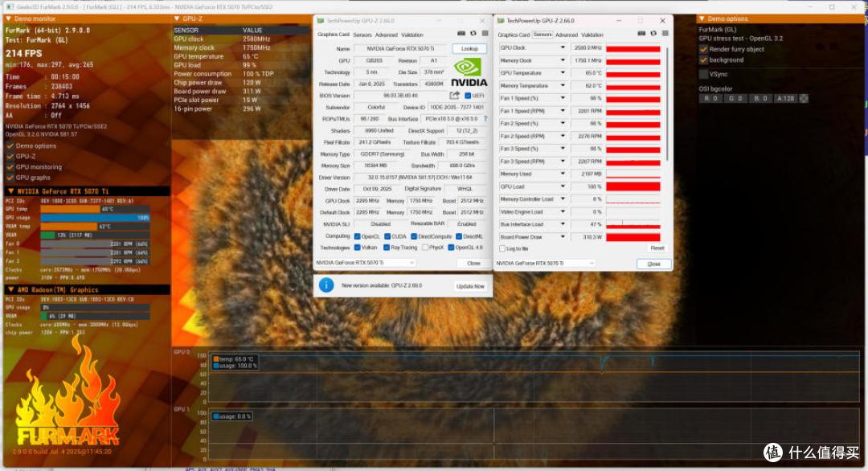Uncheck Demo options in Demo monitor
The image size is (868, 471).
pyautogui.click(x=10, y=146)
